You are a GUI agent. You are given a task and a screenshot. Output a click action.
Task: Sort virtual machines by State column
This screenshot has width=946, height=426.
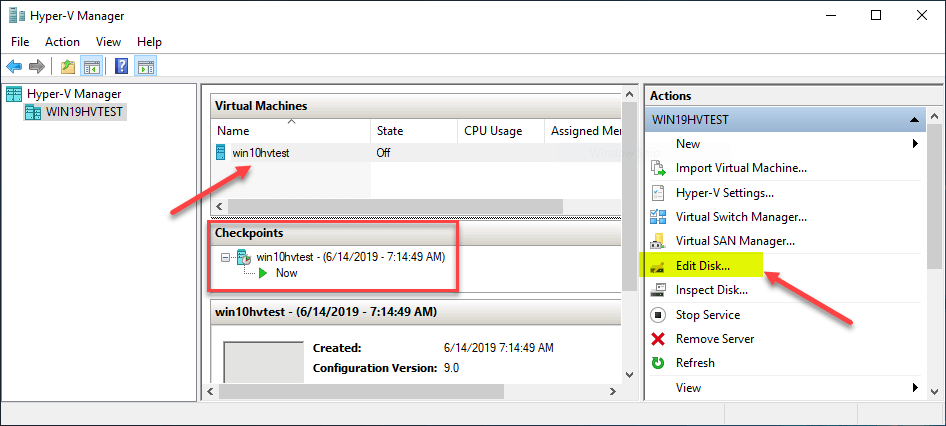(x=414, y=131)
